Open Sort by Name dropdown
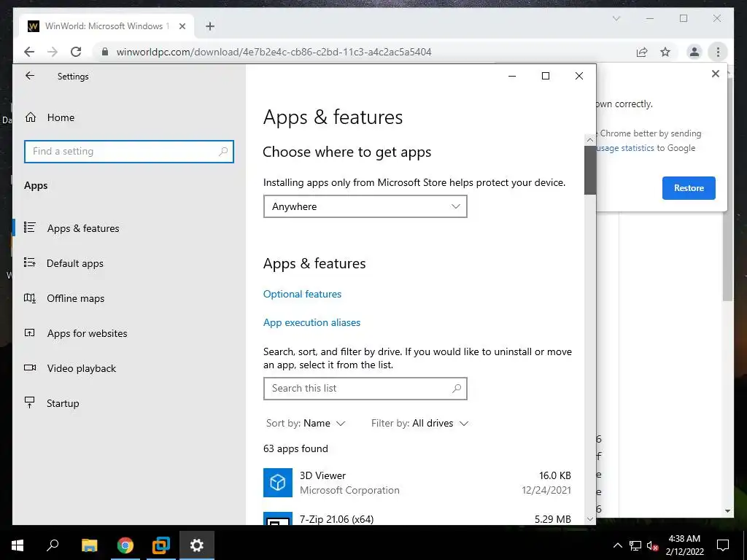The width and height of the screenshot is (747, 560). [306, 424]
